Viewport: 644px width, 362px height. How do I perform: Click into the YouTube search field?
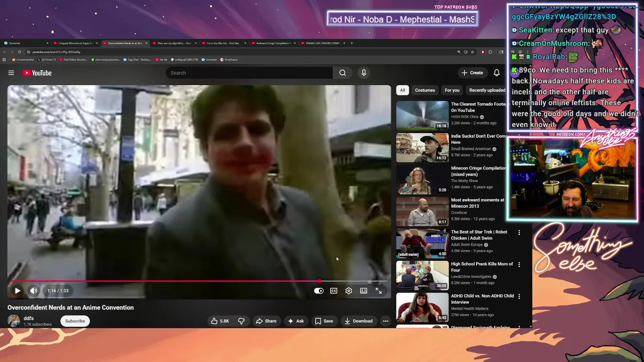249,73
